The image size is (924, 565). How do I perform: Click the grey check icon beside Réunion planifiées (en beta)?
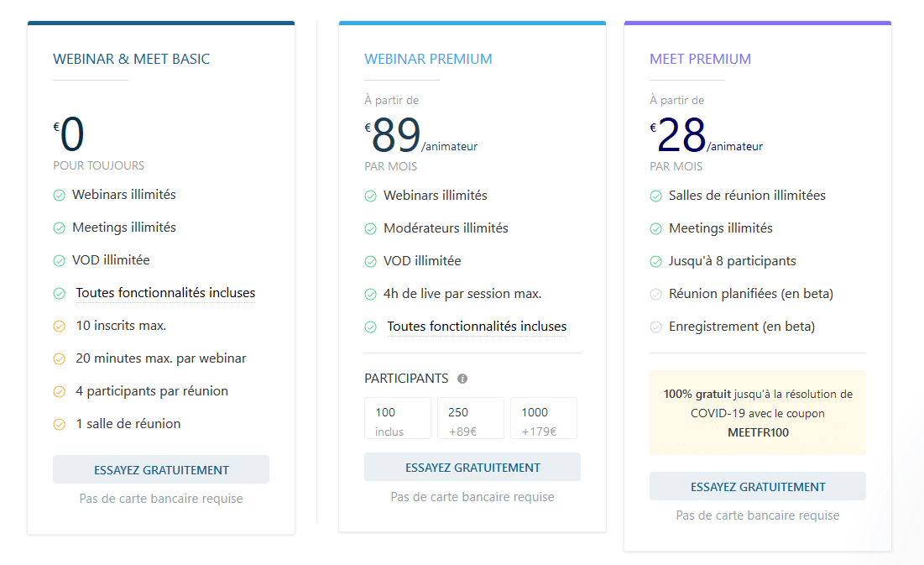tap(656, 295)
